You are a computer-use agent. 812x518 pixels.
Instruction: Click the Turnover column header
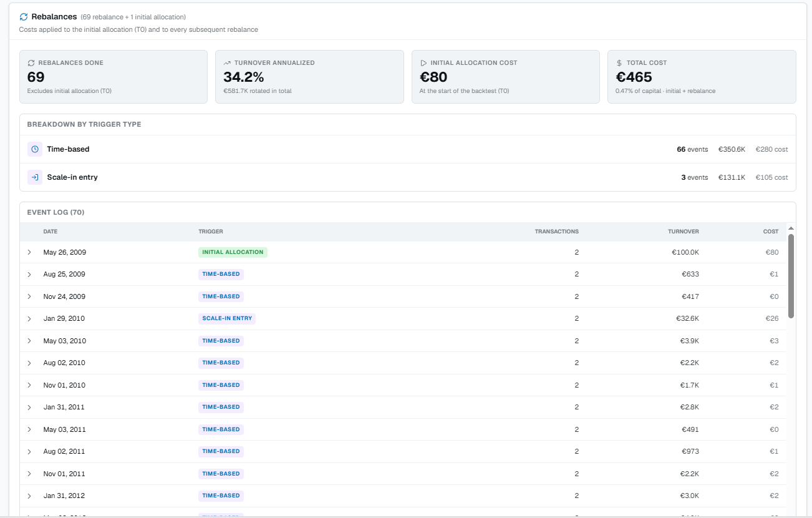tap(684, 232)
